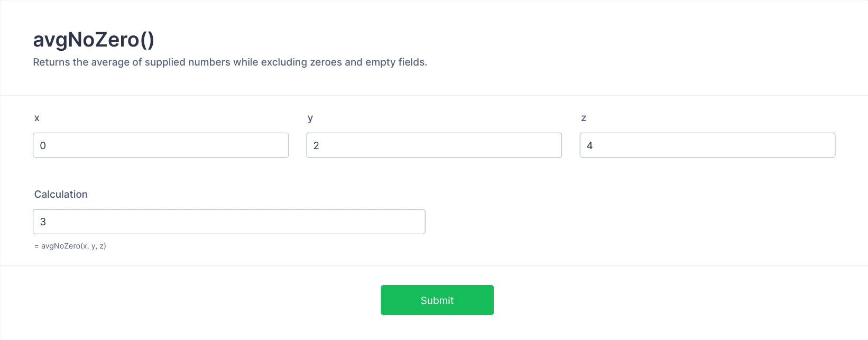Select the y input field
The height and width of the screenshot is (340, 868).
pos(434,145)
